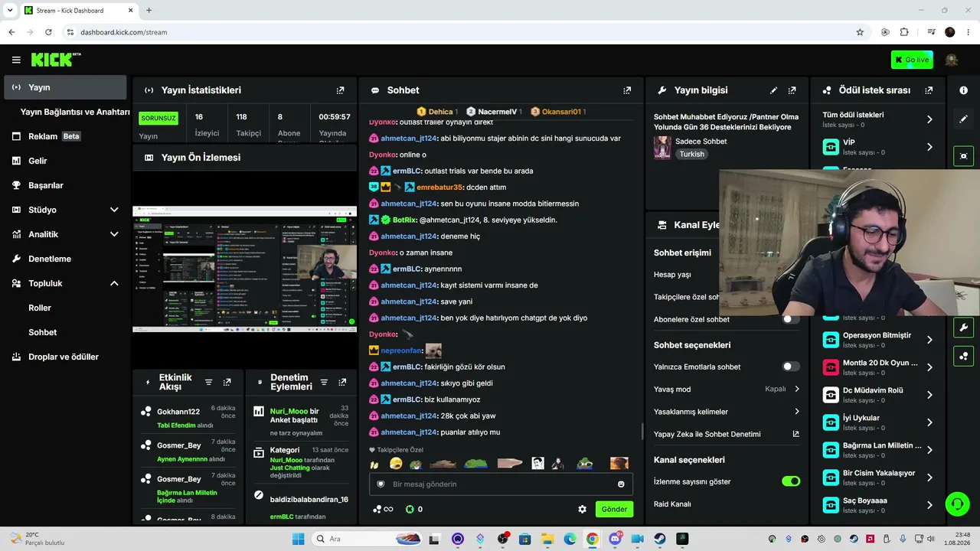Pop out the Yayın bilgisi panel

(x=792, y=90)
